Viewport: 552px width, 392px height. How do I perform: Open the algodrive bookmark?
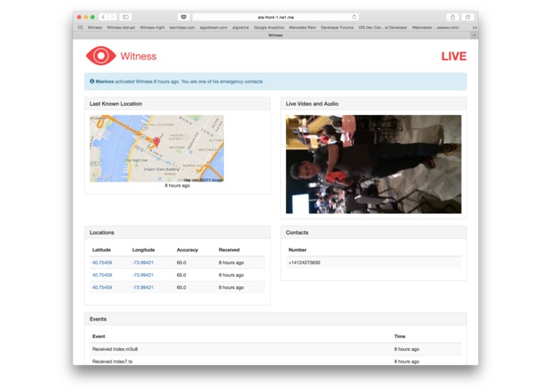tap(241, 28)
